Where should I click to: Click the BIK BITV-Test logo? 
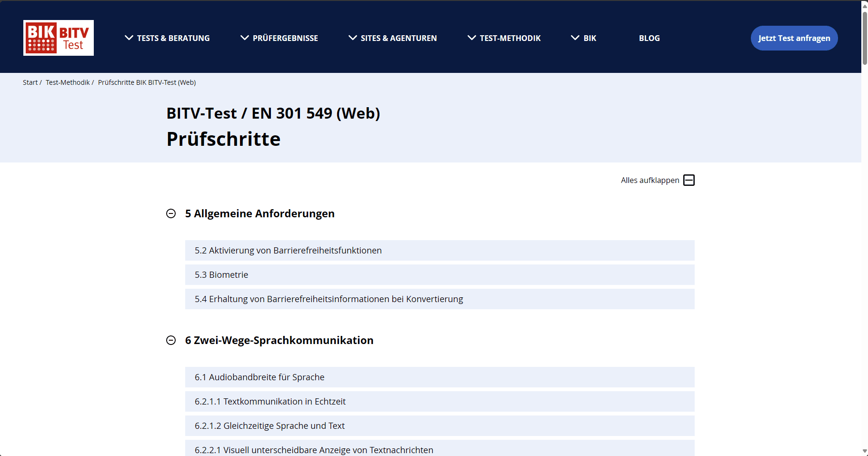(x=58, y=38)
